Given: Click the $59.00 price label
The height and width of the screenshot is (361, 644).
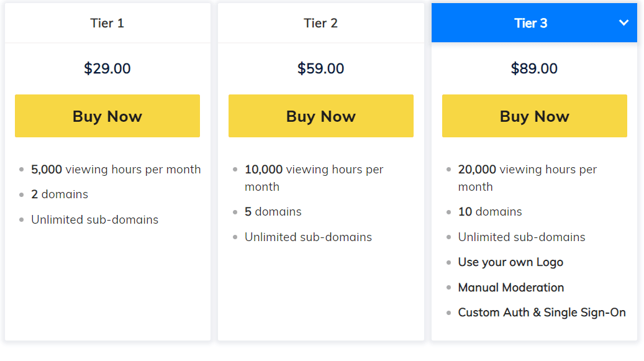Looking at the screenshot, I should click(320, 68).
